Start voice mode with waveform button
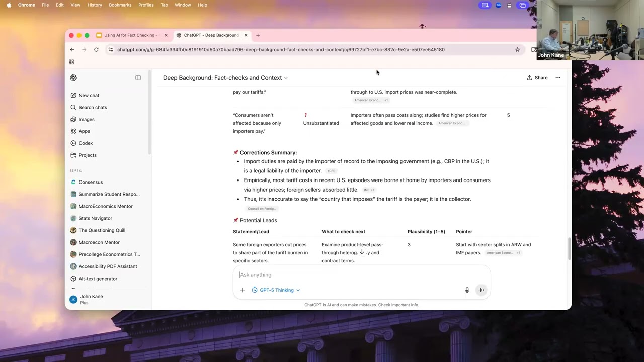Image resolution: width=644 pixels, height=362 pixels. point(481,290)
